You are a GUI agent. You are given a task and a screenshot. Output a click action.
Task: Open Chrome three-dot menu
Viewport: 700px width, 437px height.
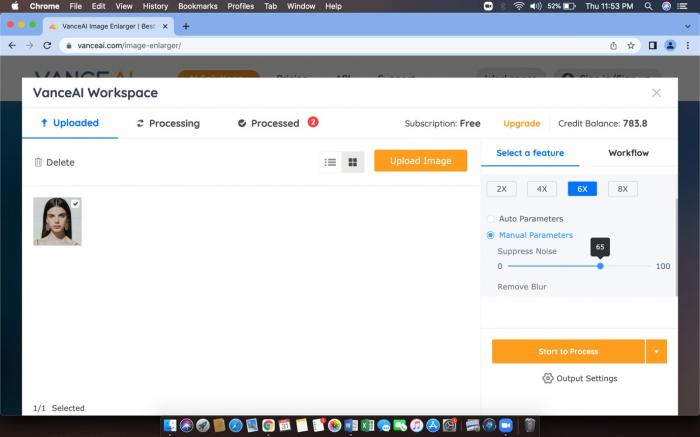(x=688, y=46)
